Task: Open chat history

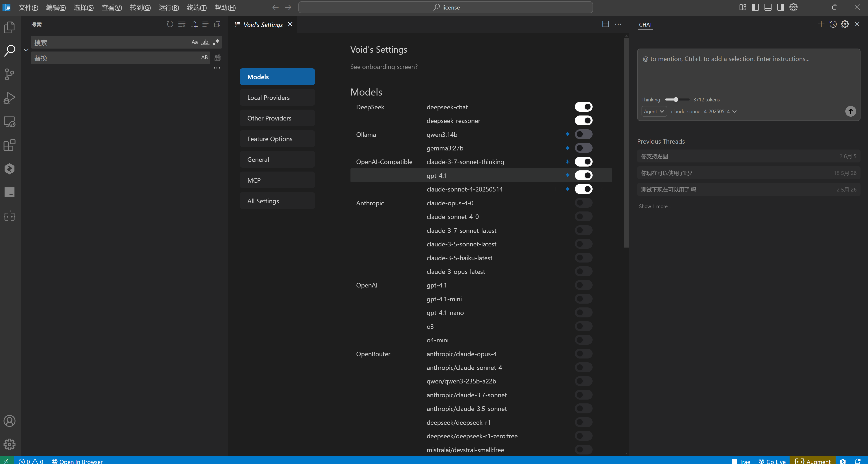Action: pos(833,24)
